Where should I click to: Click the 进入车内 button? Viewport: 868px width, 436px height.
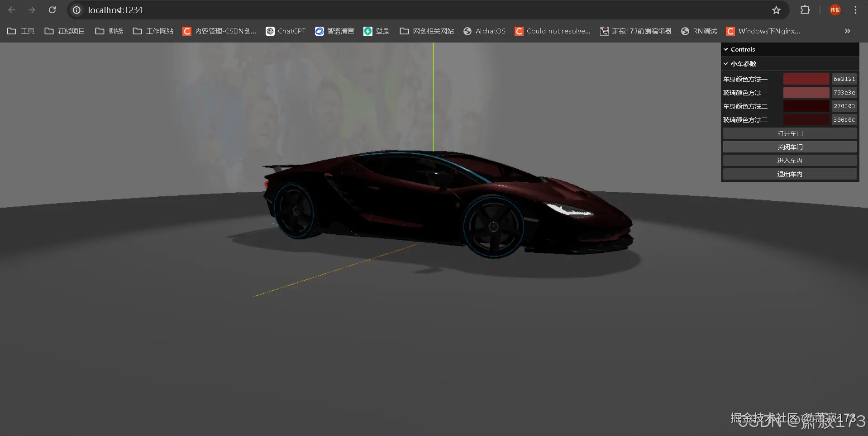(790, 161)
